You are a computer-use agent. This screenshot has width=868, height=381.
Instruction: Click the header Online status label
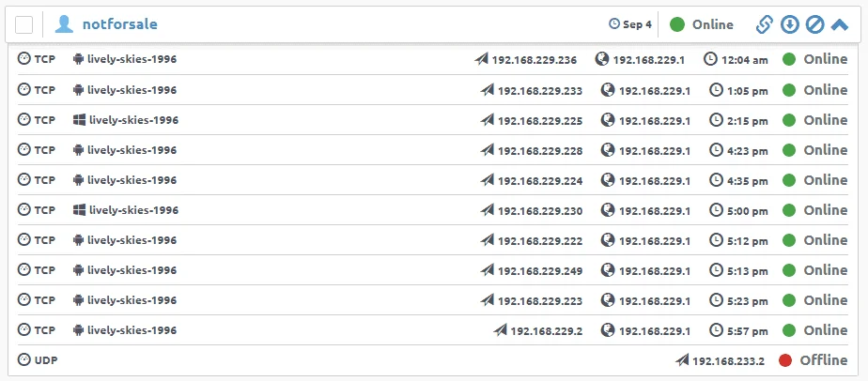pyautogui.click(x=712, y=25)
